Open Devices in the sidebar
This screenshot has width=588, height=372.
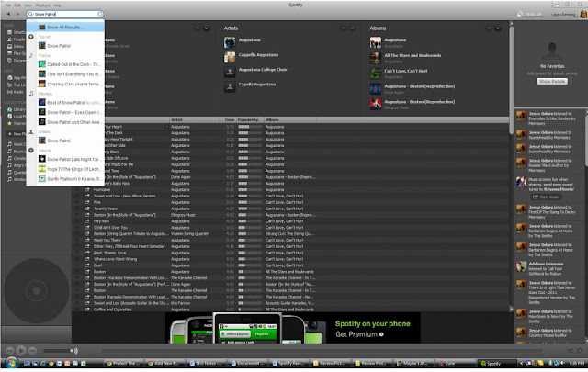pyautogui.click(x=17, y=61)
